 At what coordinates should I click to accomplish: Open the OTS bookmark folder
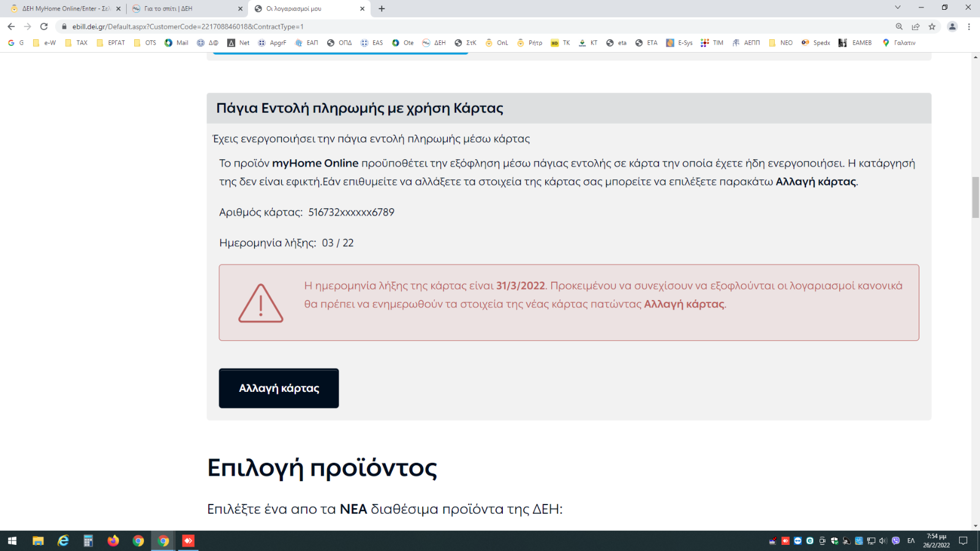(145, 43)
